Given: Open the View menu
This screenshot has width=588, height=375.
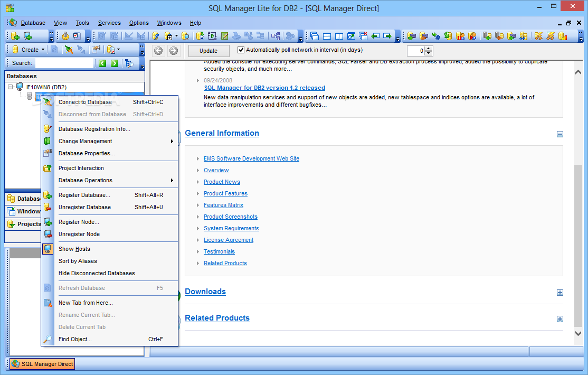Looking at the screenshot, I should (x=60, y=23).
